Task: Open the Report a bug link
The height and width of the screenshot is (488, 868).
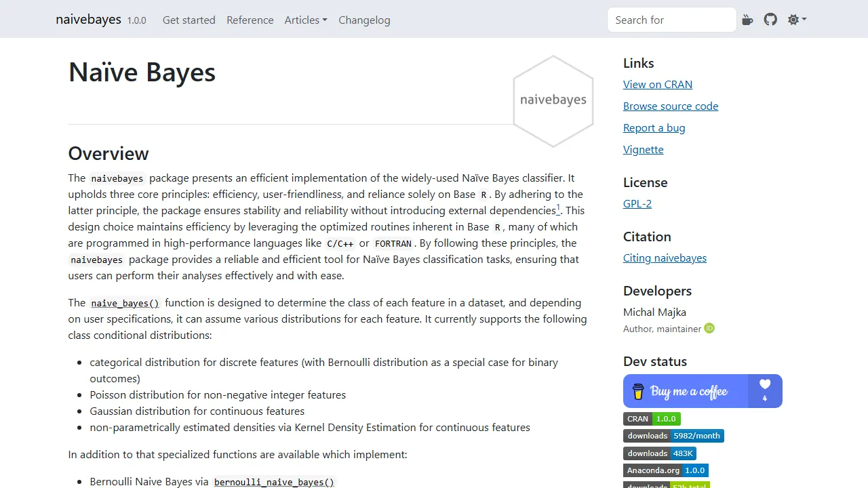Action: [654, 127]
